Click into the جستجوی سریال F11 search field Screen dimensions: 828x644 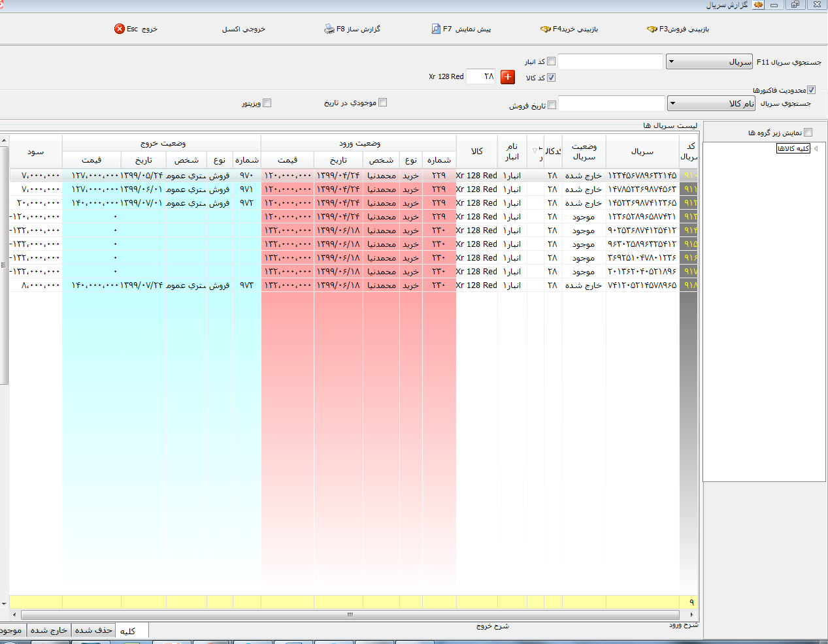[x=610, y=61]
